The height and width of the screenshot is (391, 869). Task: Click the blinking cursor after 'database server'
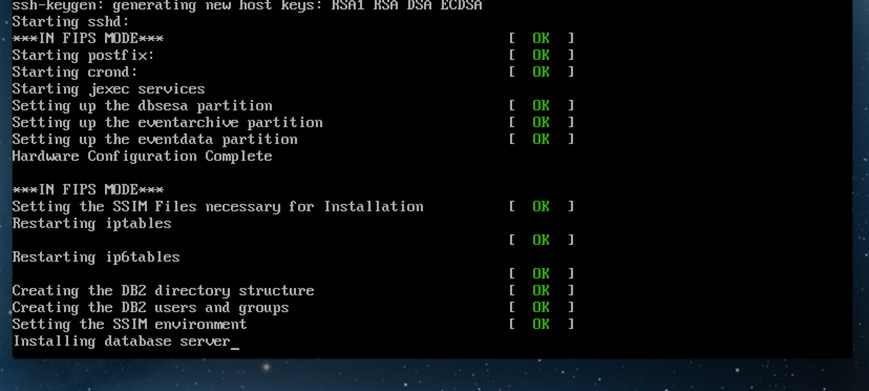235,348
